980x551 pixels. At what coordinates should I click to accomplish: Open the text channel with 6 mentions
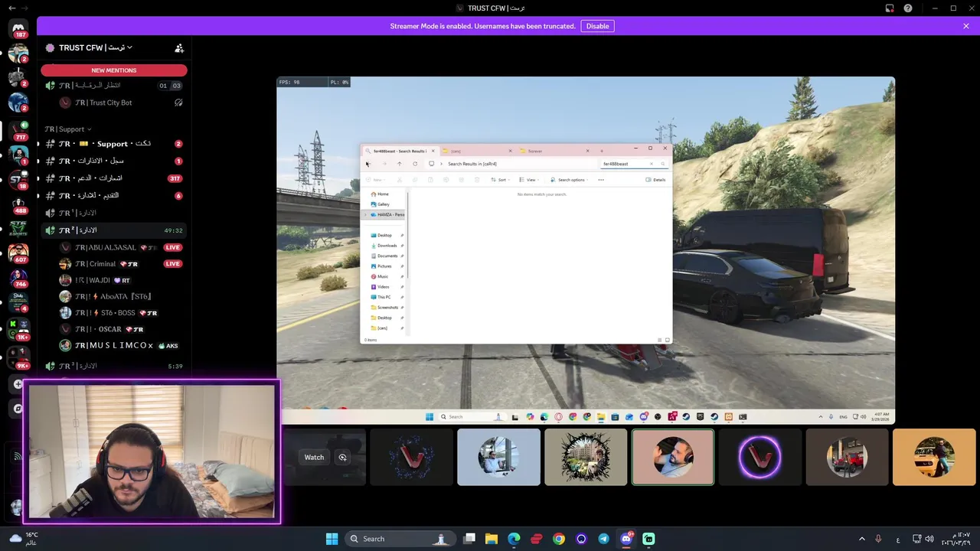click(113, 195)
